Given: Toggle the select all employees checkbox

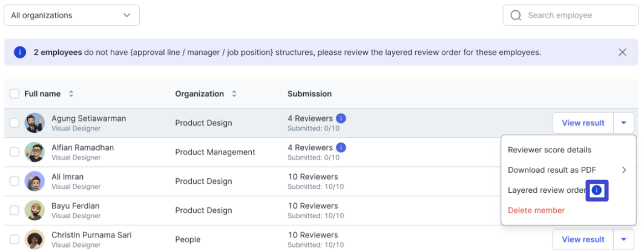Looking at the screenshot, I should 15,94.
